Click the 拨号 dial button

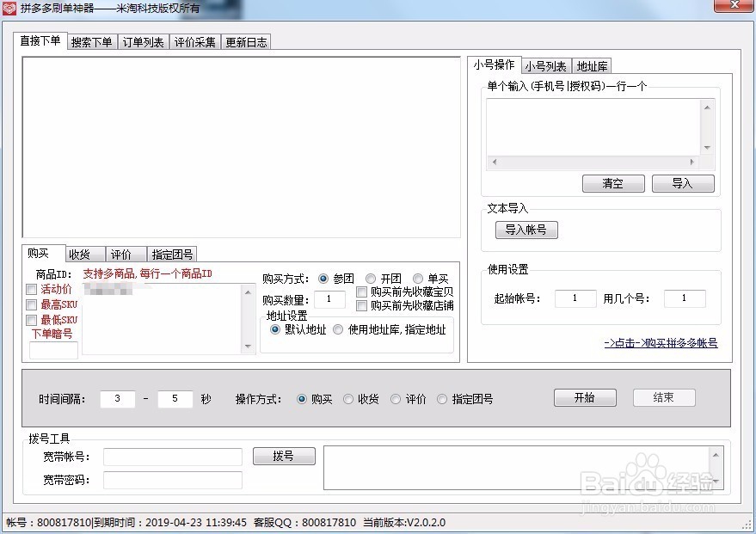click(x=284, y=456)
